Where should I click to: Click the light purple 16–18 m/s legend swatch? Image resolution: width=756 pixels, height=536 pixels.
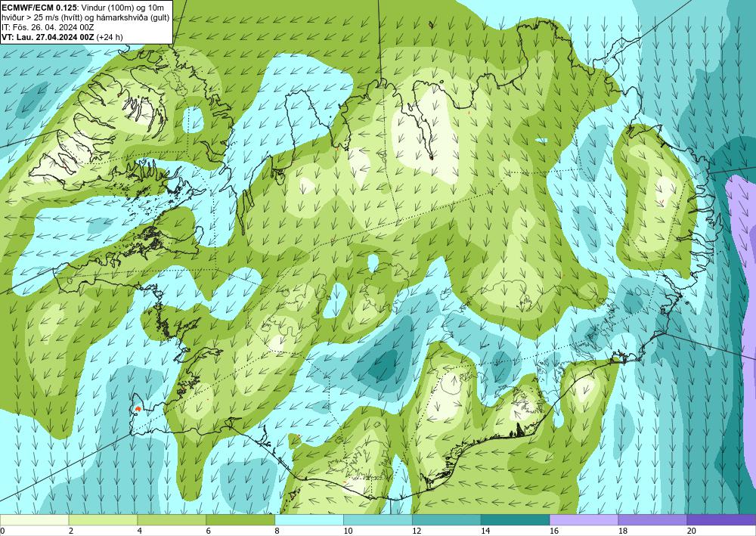tap(584, 520)
